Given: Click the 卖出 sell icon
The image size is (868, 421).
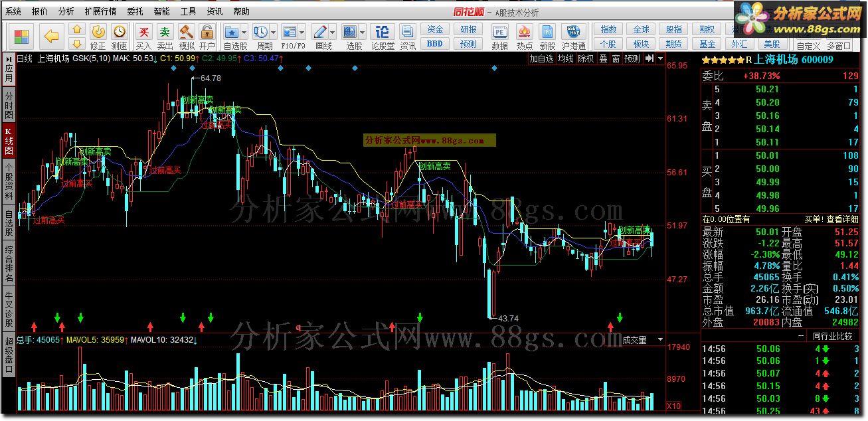Looking at the screenshot, I should pos(165,37).
